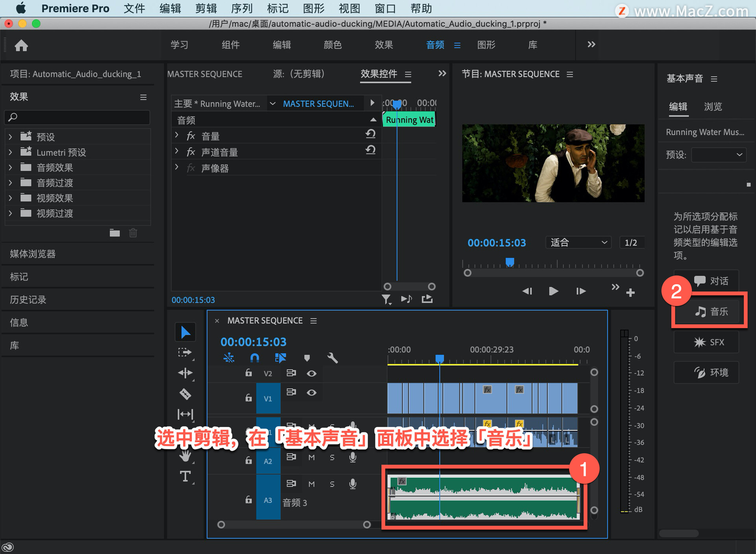Image resolution: width=756 pixels, height=554 pixels.
Task: Select the Track Select Forward tool
Action: click(x=185, y=352)
